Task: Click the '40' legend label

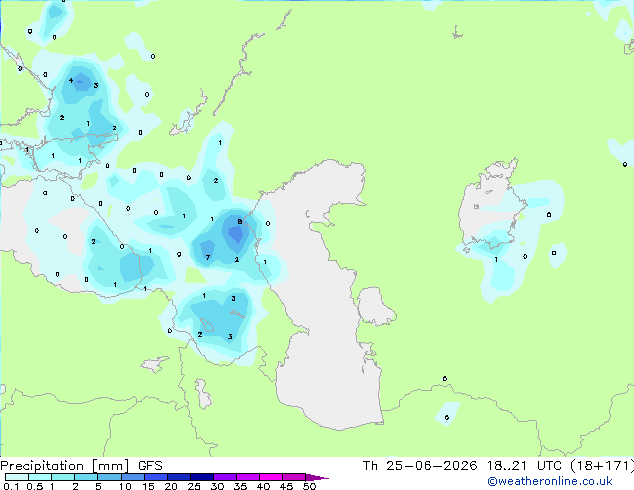Action: point(263,486)
